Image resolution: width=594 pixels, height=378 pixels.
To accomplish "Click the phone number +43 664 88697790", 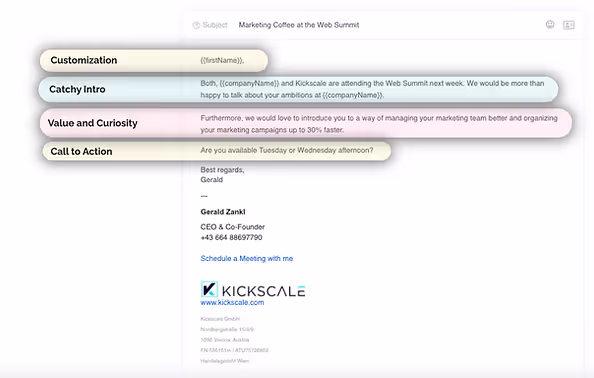I will 231,237.
